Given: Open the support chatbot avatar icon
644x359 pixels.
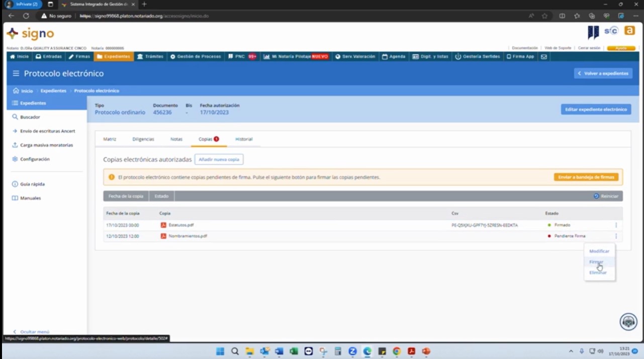Looking at the screenshot, I should [x=628, y=321].
